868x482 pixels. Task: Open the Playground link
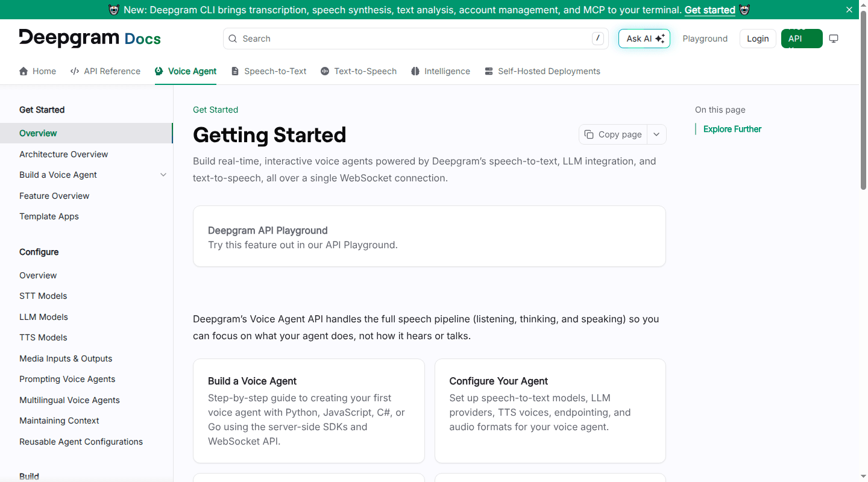[x=705, y=39]
